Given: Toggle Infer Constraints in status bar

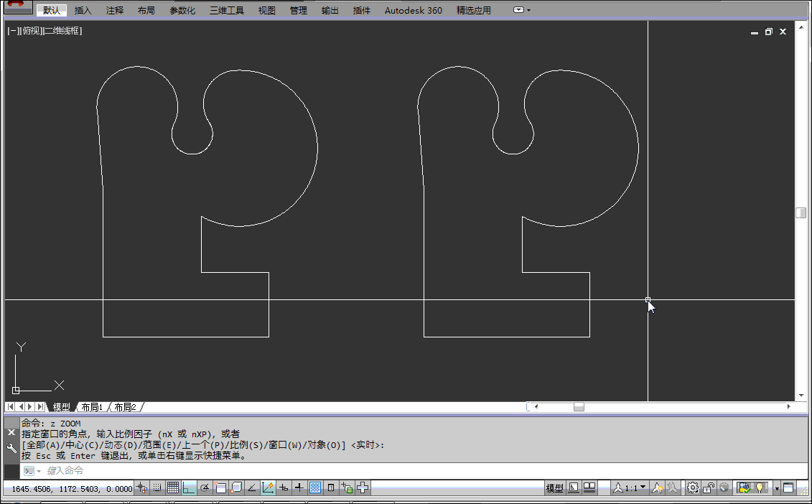Looking at the screenshot, I should coord(141,487).
